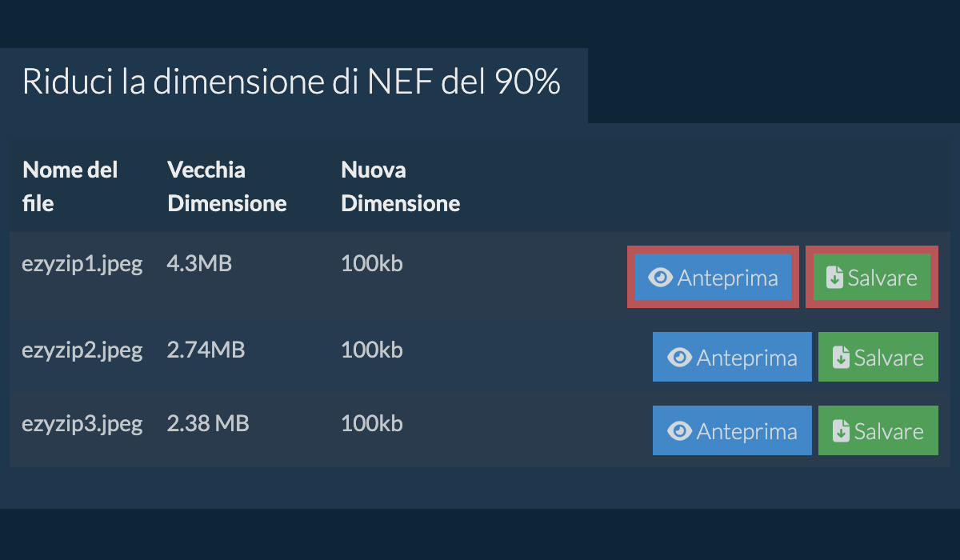960x560 pixels.
Task: Click the download icon for ezyzip2.jpeg
Action: (841, 358)
